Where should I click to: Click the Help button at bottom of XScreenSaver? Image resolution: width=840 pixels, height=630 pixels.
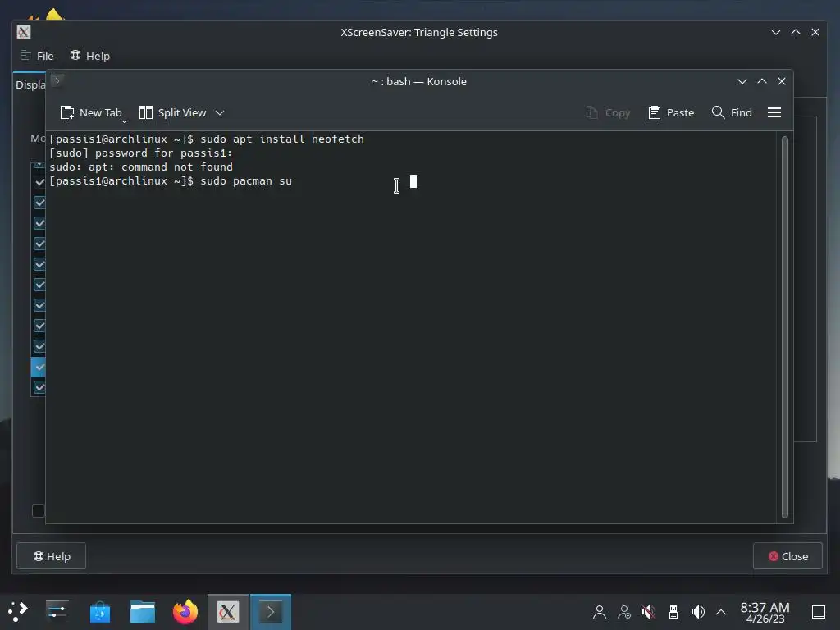click(x=52, y=556)
